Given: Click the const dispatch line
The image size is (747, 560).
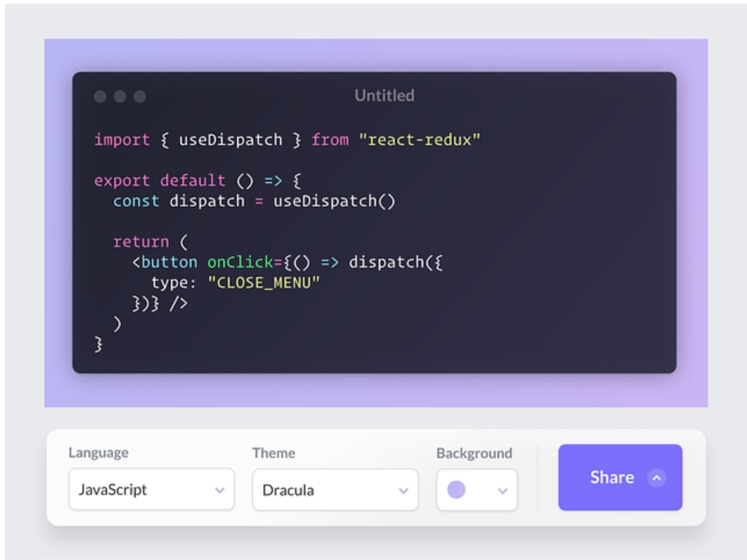Looking at the screenshot, I should (255, 202).
